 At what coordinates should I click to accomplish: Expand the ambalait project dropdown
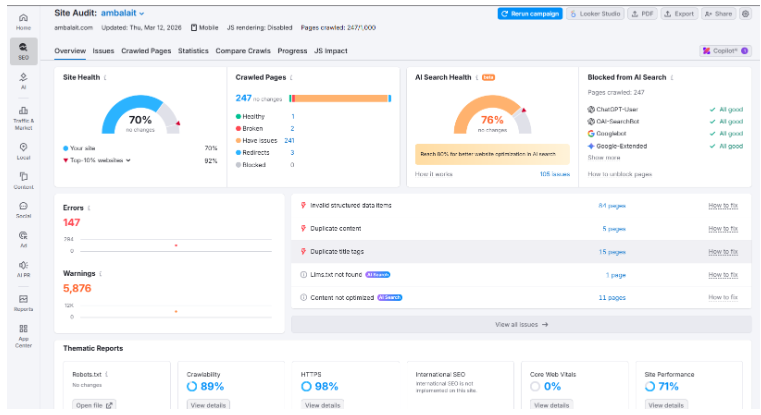click(122, 13)
